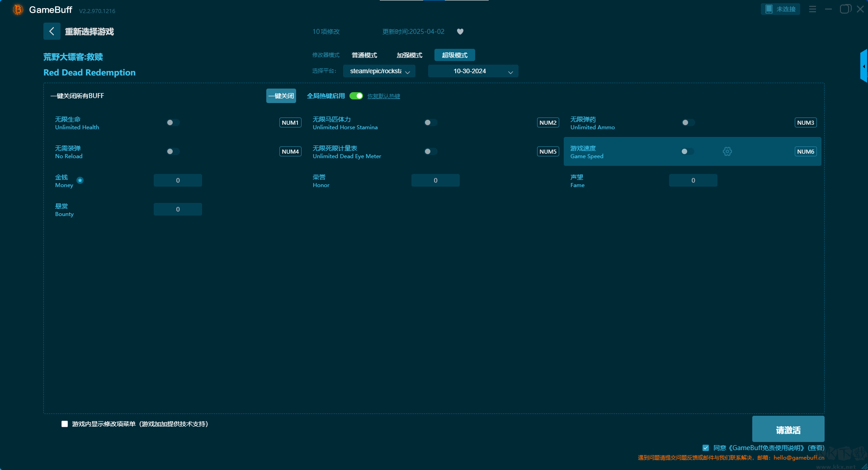Select the 普通模式 mode tab
Image resolution: width=868 pixels, height=470 pixels.
[x=364, y=55]
